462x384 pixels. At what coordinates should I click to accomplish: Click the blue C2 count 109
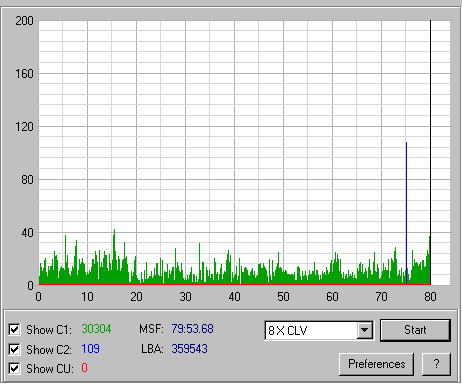[90, 349]
